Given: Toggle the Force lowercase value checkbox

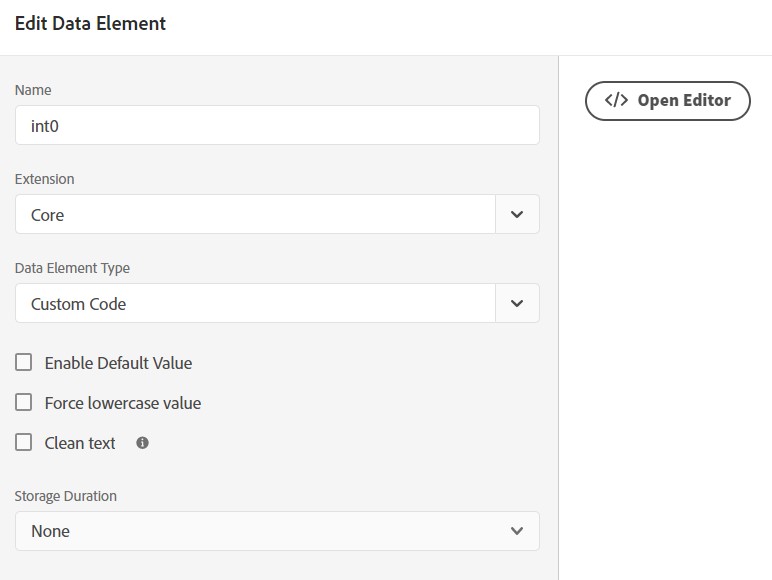Looking at the screenshot, I should click(24, 403).
